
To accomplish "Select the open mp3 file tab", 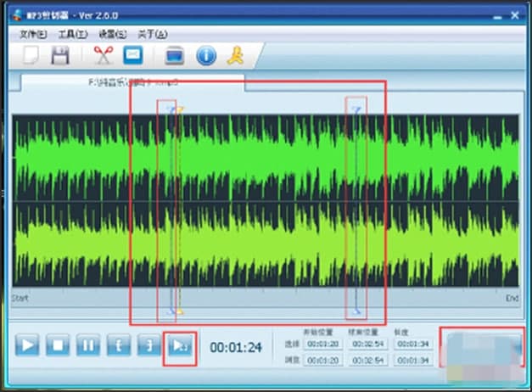I will pyautogui.click(x=132, y=82).
